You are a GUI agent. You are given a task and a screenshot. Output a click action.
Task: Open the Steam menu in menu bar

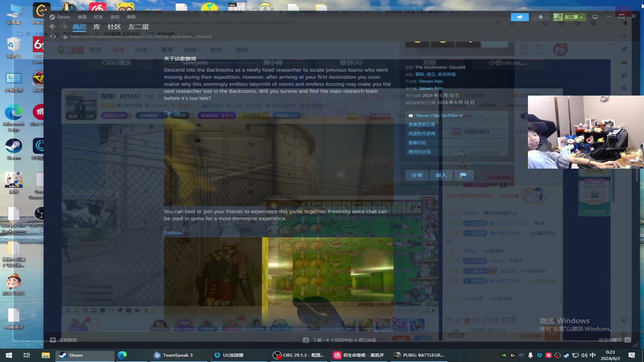coord(63,17)
